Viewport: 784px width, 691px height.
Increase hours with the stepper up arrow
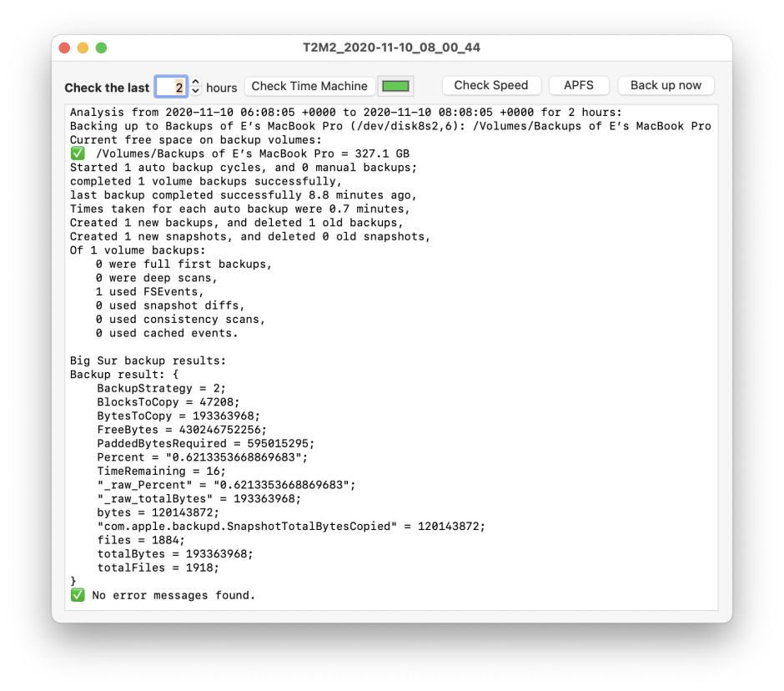(x=196, y=82)
